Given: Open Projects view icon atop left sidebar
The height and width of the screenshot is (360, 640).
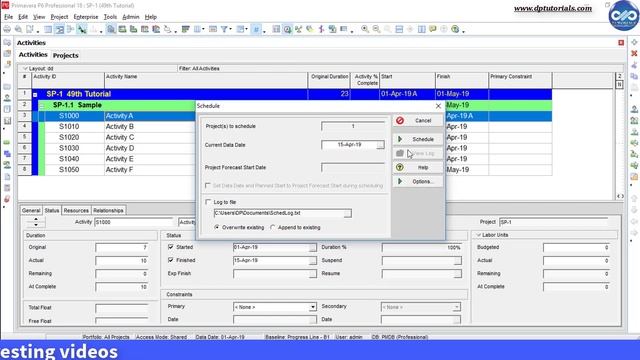Looking at the screenshot, I should [7, 42].
